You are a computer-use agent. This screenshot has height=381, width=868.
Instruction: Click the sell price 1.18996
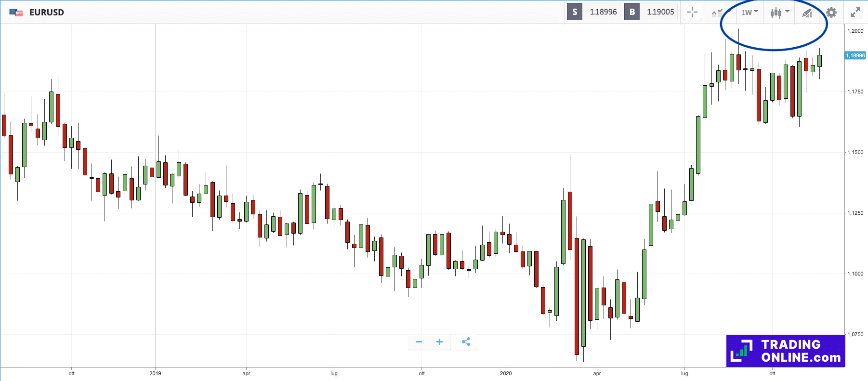(603, 12)
